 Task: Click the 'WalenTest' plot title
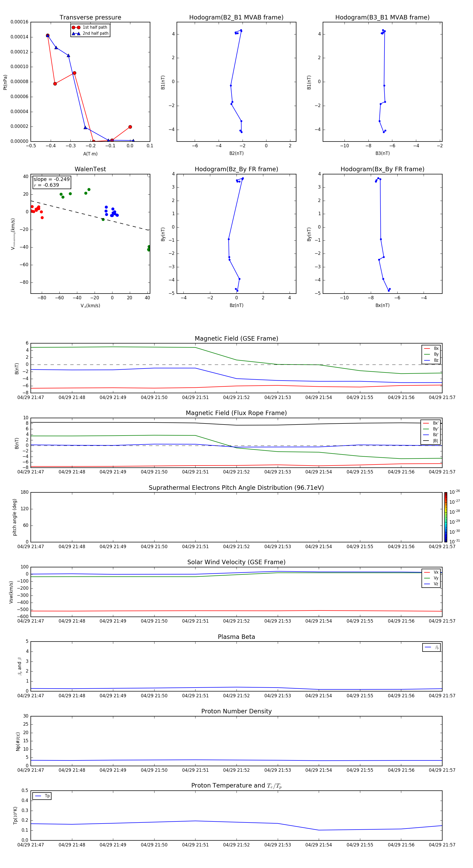90,169
